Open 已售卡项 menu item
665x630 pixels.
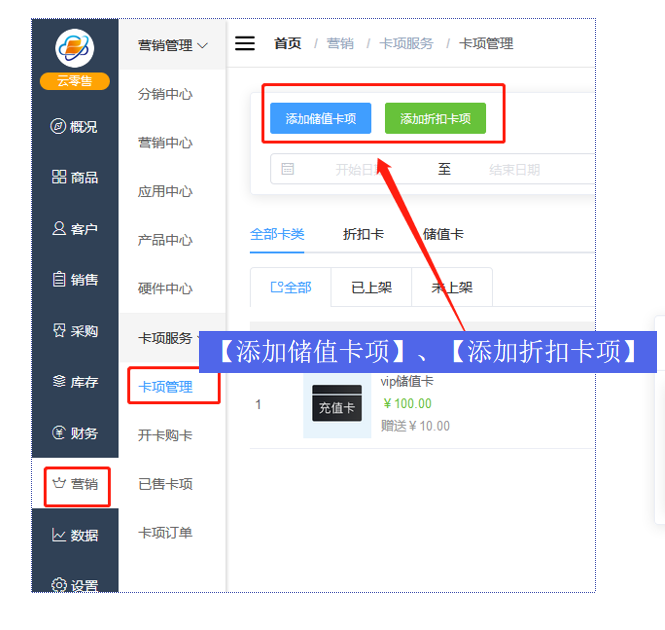pos(165,484)
